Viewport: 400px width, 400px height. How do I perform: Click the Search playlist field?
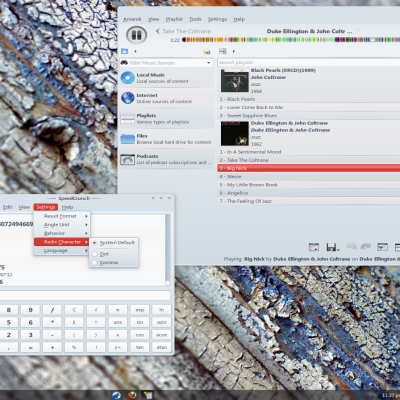coord(309,62)
